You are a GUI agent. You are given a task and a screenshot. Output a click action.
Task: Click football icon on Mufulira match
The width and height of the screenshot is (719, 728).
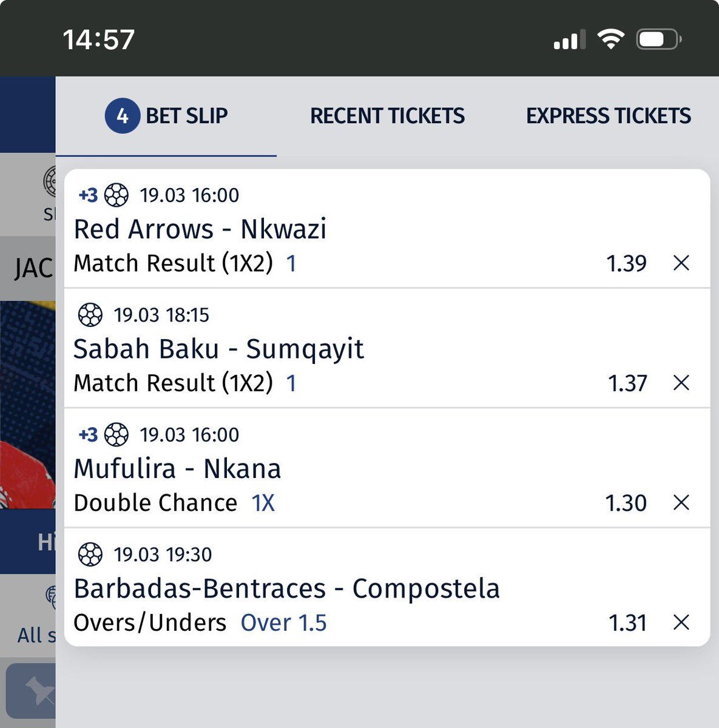point(116,434)
